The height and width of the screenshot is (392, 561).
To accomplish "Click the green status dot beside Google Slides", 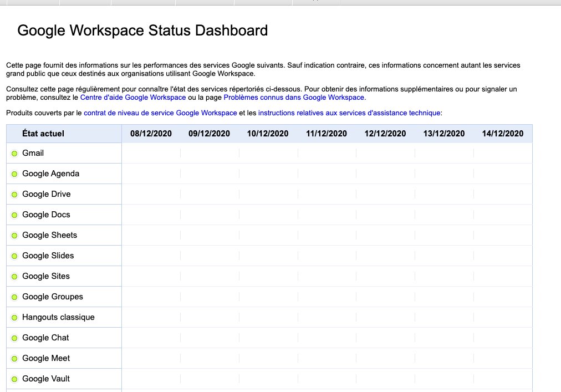I will tap(14, 256).
